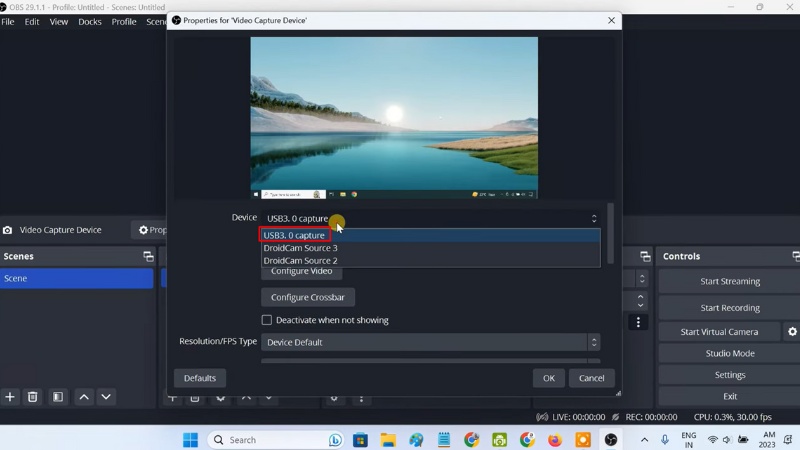Open Bing icon in taskbar search
This screenshot has width=800, height=450.
pos(335,440)
